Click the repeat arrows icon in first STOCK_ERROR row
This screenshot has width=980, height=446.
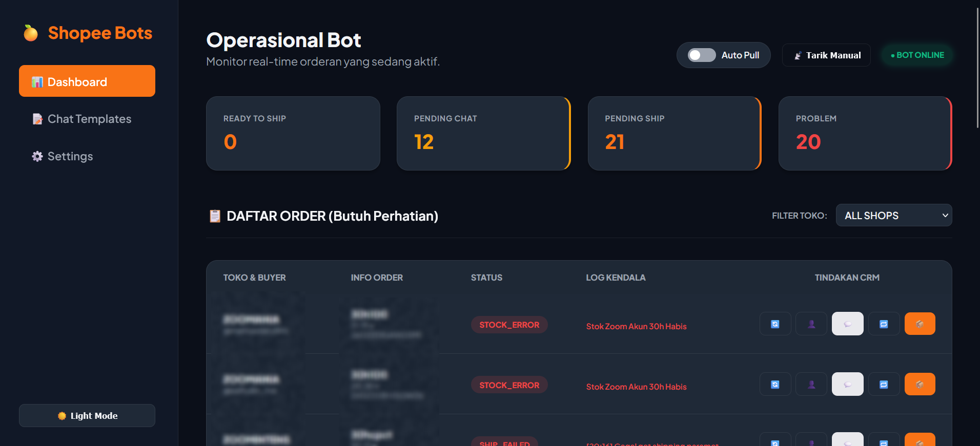884,324
